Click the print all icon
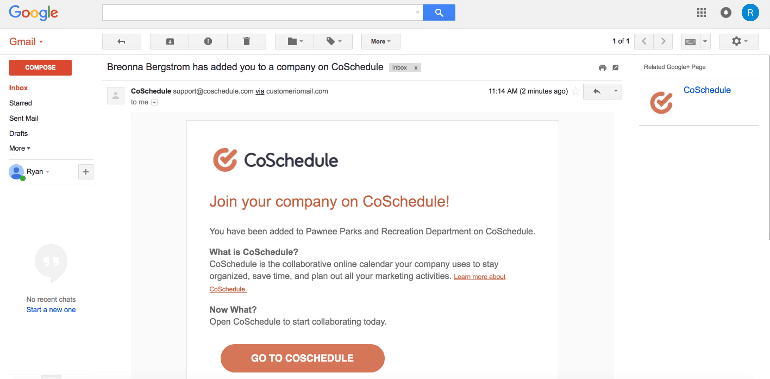This screenshot has height=379, width=770. (x=603, y=68)
